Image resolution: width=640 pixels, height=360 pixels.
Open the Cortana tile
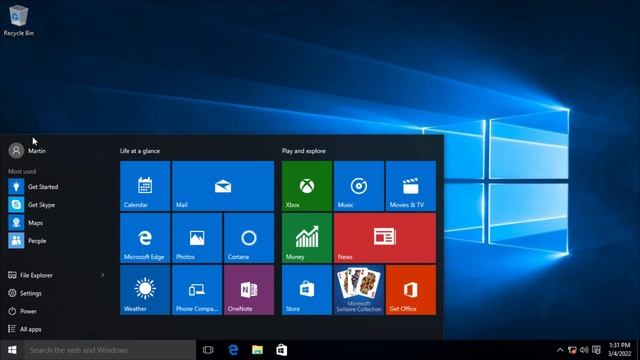coord(249,238)
